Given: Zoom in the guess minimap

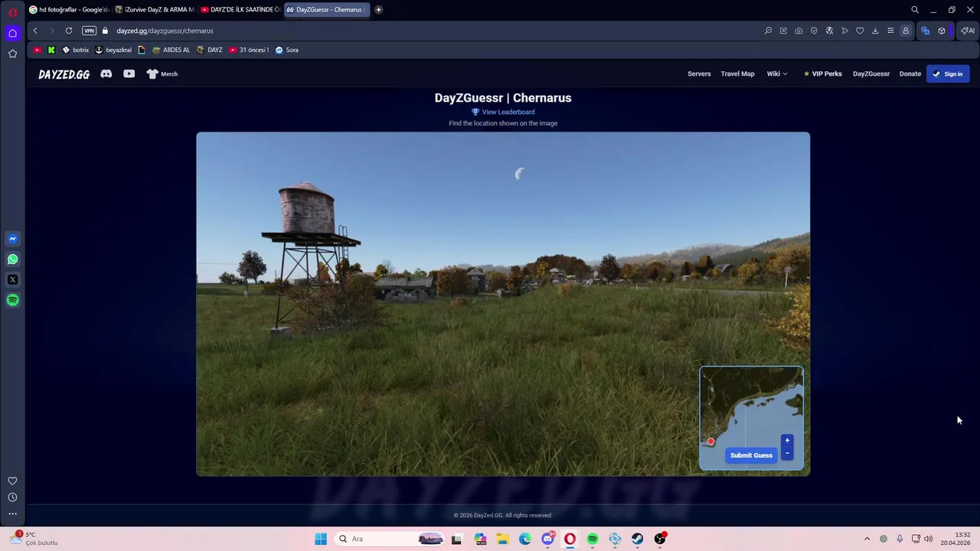Looking at the screenshot, I should (787, 440).
